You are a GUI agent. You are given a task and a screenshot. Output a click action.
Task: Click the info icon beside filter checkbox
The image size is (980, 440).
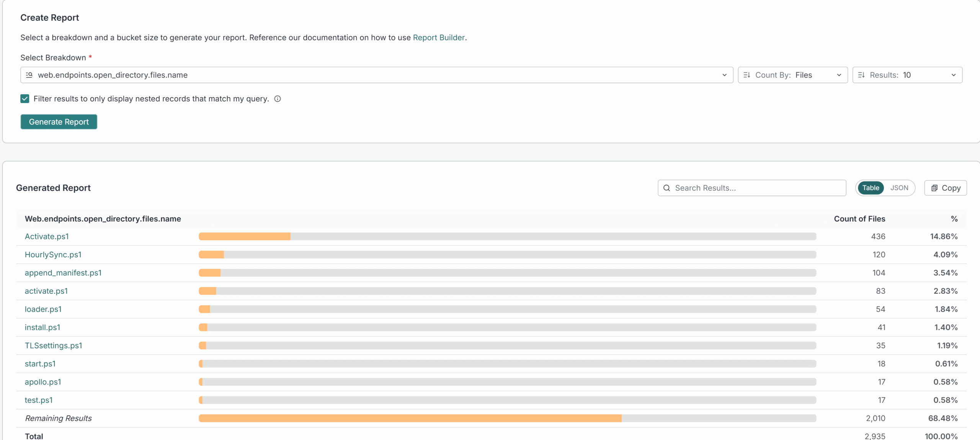point(278,99)
